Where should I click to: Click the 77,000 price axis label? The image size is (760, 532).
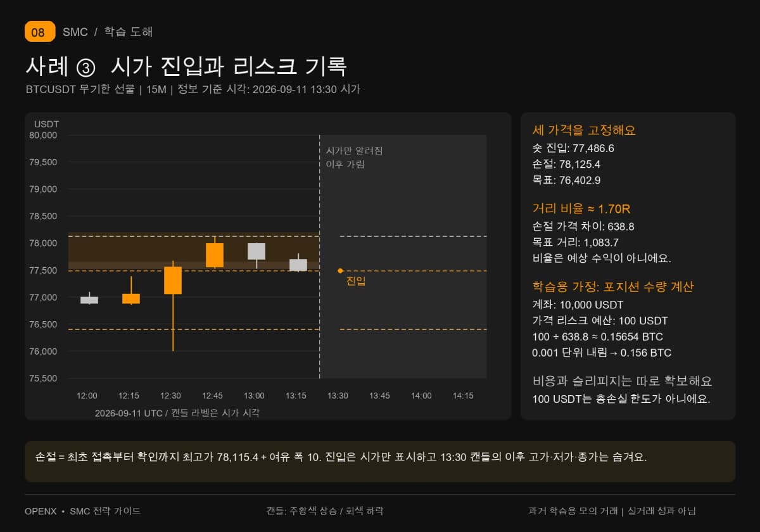43,298
